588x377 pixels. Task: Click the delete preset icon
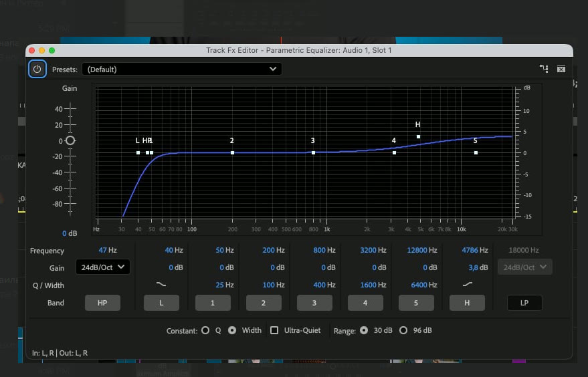(x=561, y=69)
